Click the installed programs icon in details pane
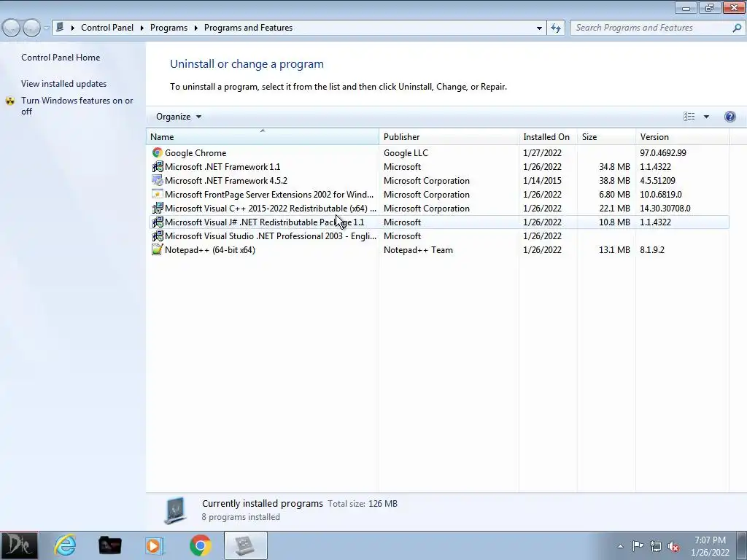Screen dimensions: 747x560 click(175, 510)
